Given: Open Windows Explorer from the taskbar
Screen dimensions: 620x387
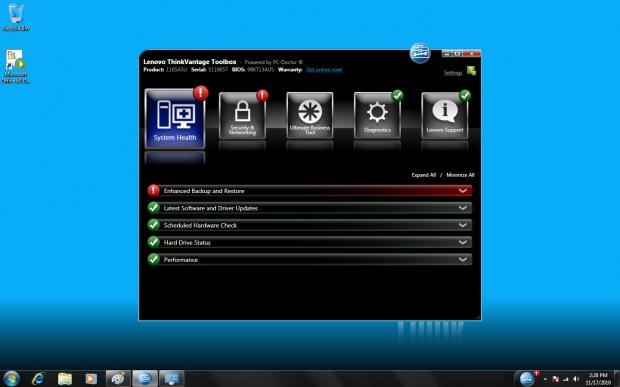Looking at the screenshot, I should [65, 379].
